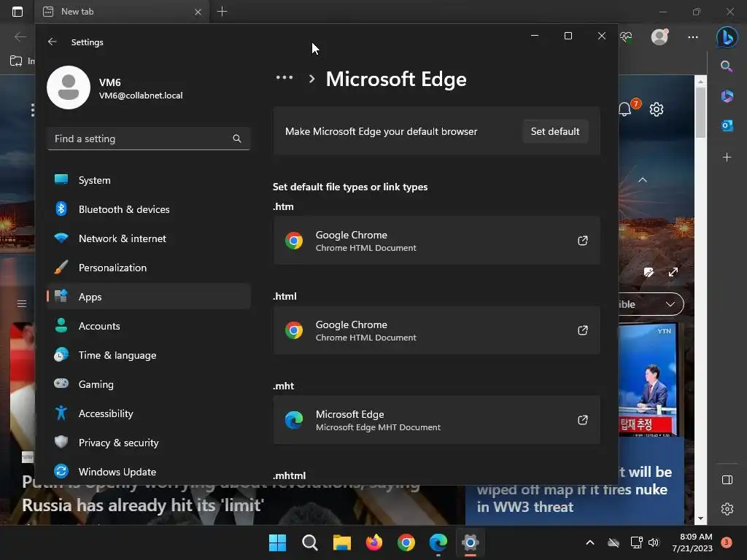
Task: Open Gaming settings
Action: (149, 384)
